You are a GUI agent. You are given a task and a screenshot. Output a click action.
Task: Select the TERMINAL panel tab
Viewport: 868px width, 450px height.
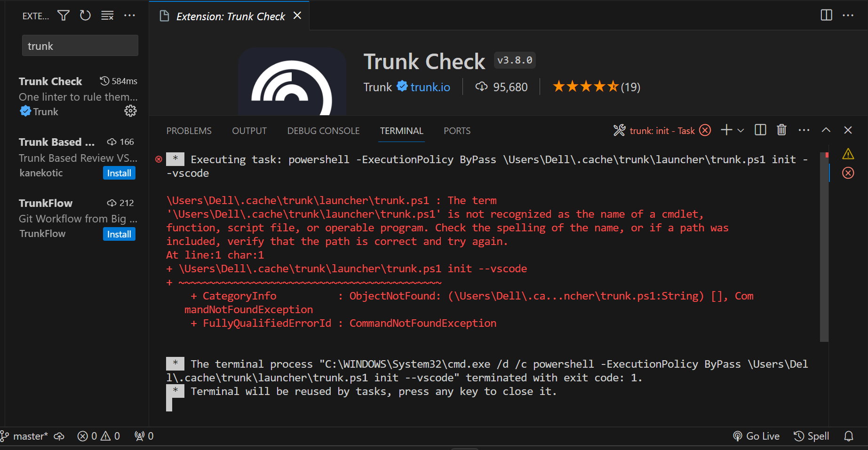402,131
